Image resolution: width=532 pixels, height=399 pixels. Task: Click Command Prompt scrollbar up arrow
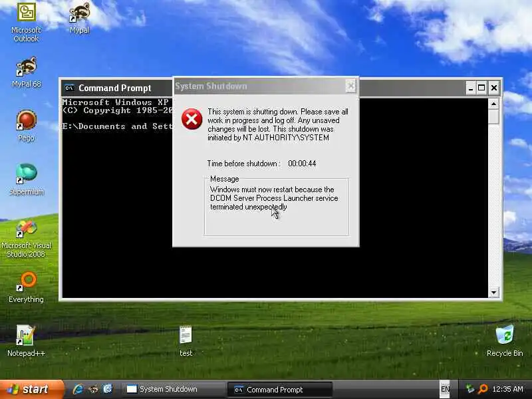493,104
